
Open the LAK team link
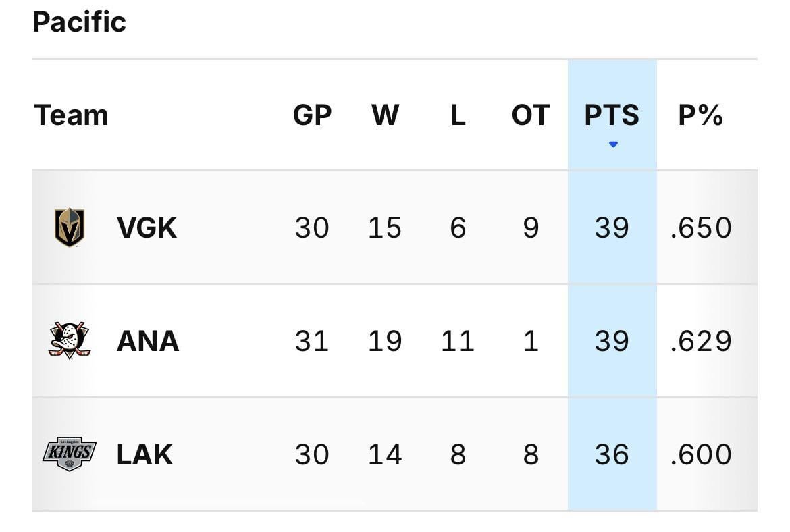[x=144, y=454]
